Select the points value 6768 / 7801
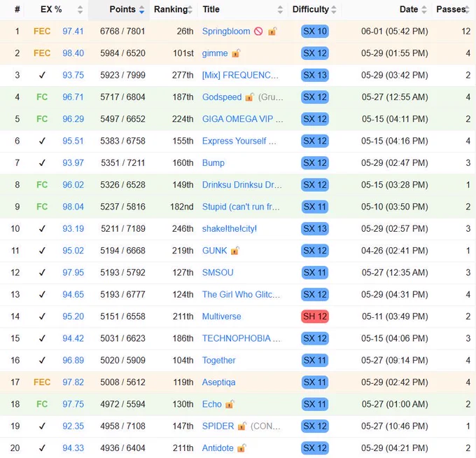The width and height of the screenshot is (476, 458). pyautogui.click(x=122, y=32)
